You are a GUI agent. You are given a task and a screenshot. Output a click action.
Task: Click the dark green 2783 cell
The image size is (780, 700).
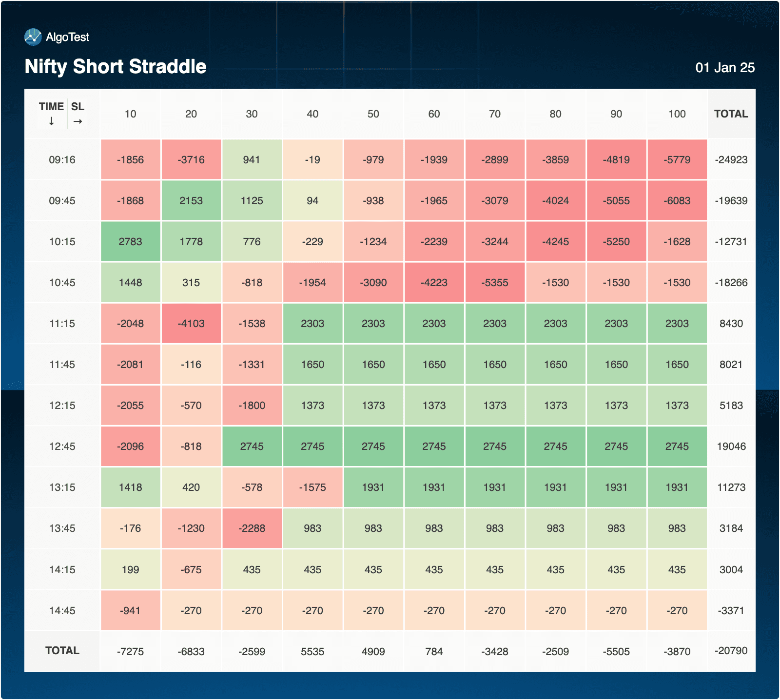click(x=130, y=242)
